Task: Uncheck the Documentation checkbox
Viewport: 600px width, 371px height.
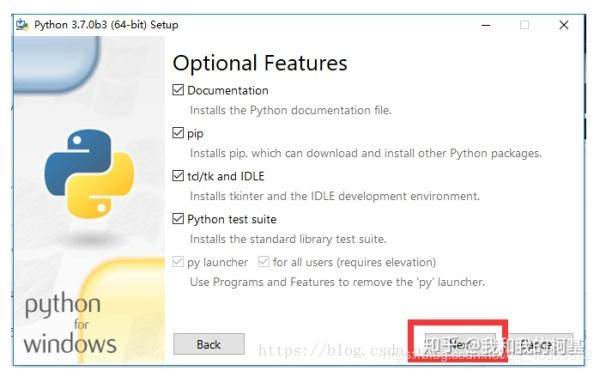Action: (178, 90)
